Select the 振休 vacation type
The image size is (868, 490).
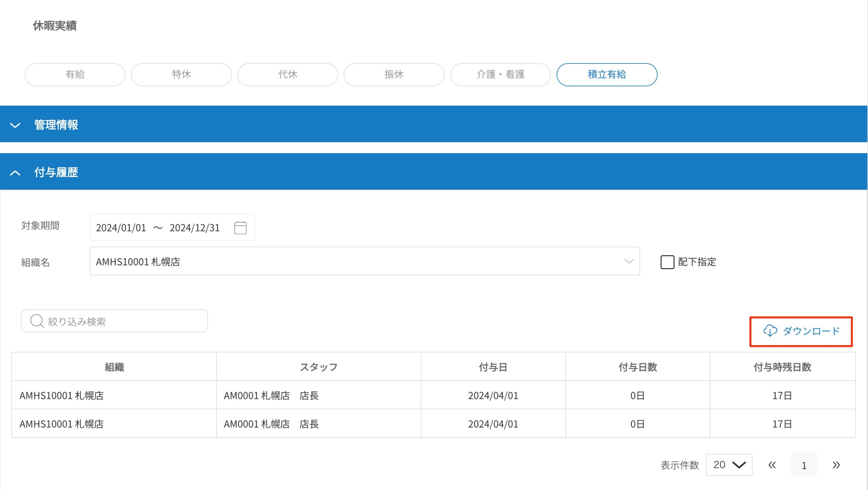point(394,75)
